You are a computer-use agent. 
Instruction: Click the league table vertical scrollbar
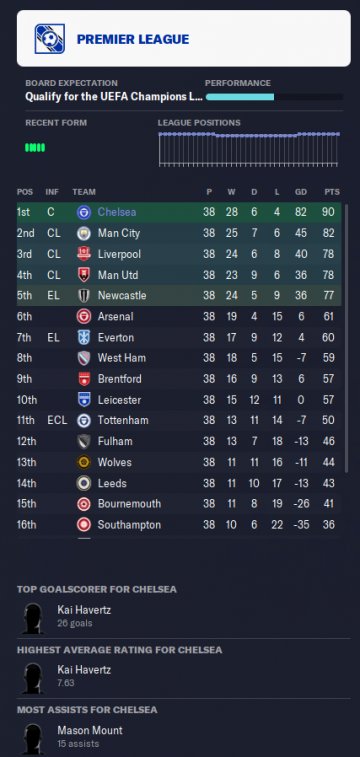346,338
